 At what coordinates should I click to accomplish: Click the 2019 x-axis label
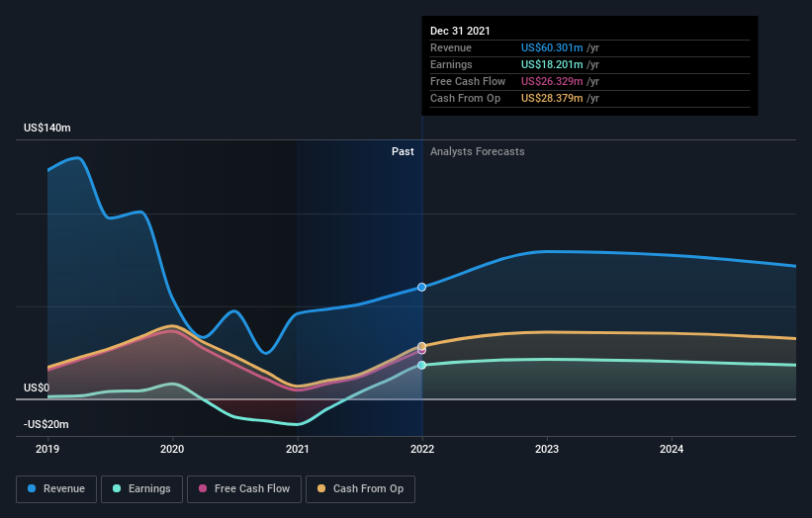point(47,449)
